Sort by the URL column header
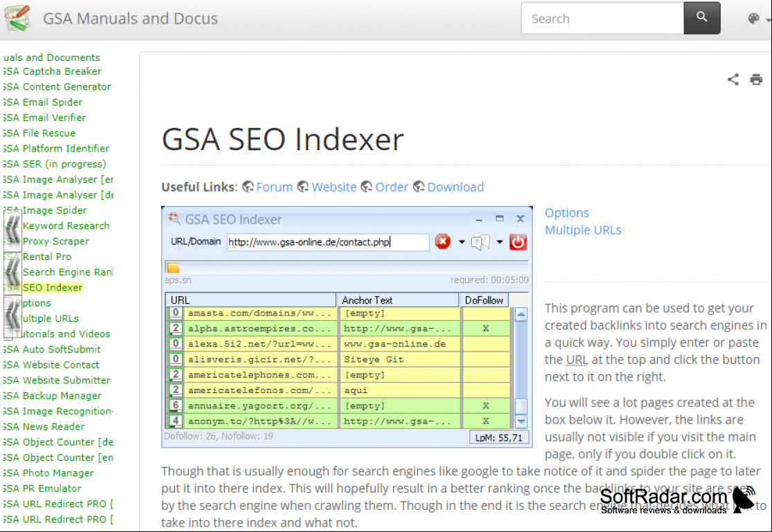772x532 pixels. coord(250,300)
